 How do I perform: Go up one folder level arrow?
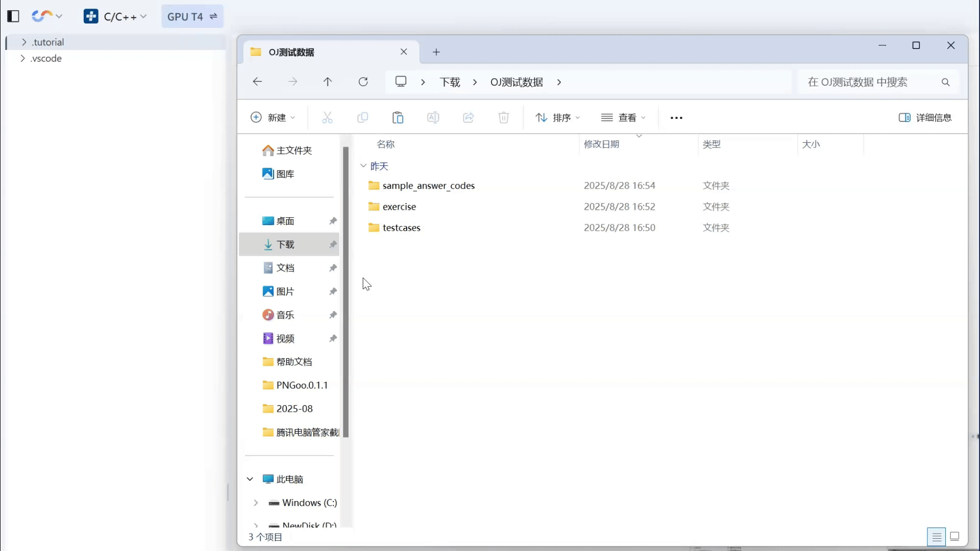pos(328,82)
